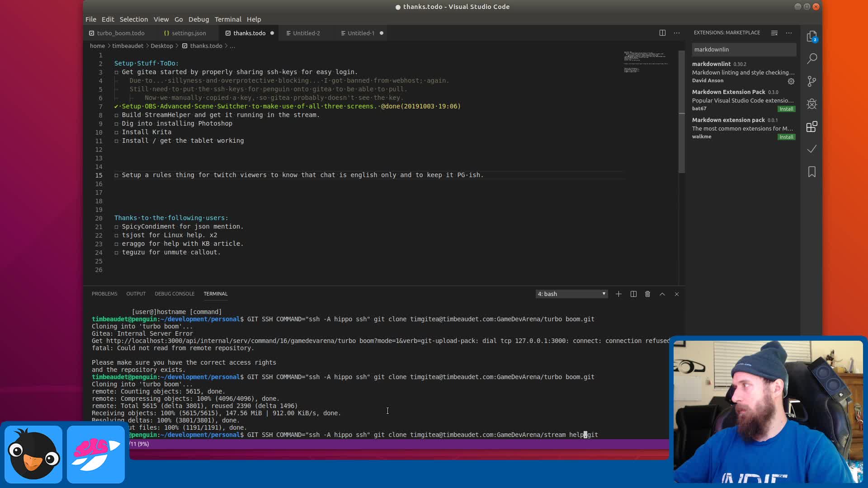Close thanks.todo unsaved dot
Viewport: 868px width, 488px height.
272,33
